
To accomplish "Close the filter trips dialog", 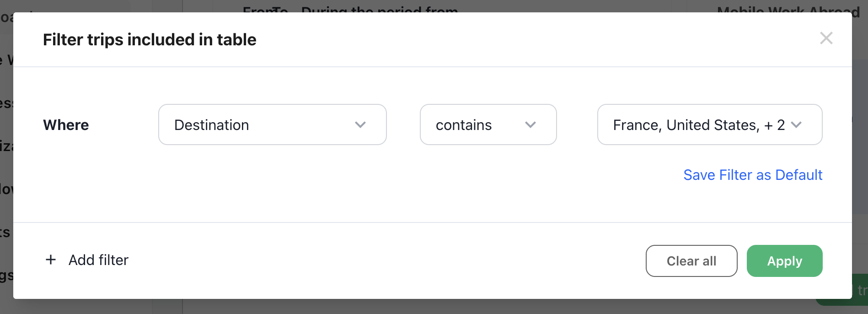I will pos(826,38).
